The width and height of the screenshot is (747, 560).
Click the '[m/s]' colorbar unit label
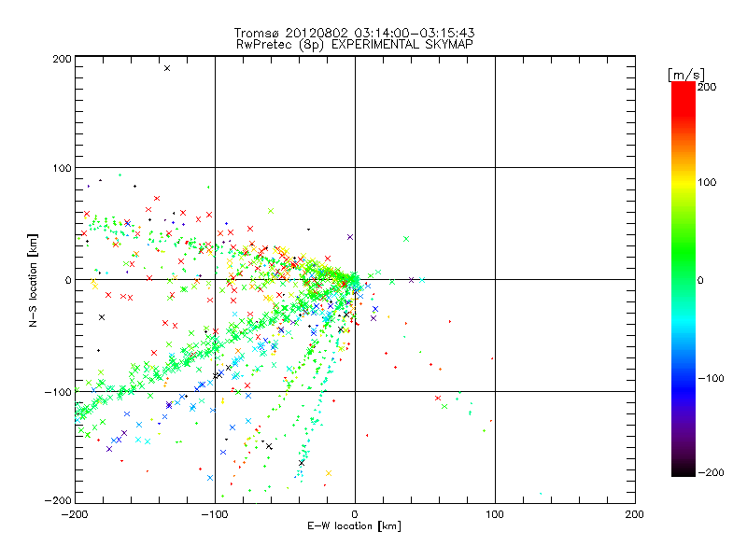[x=686, y=75]
